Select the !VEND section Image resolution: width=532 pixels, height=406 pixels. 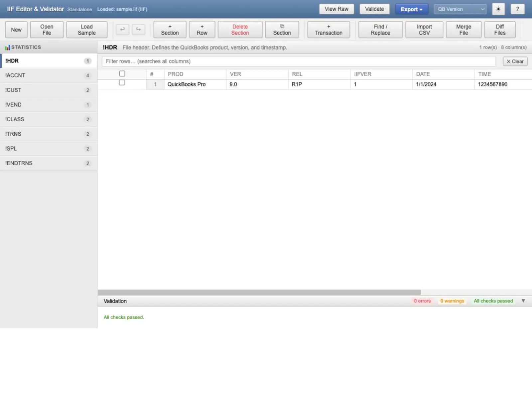pyautogui.click(x=49, y=105)
